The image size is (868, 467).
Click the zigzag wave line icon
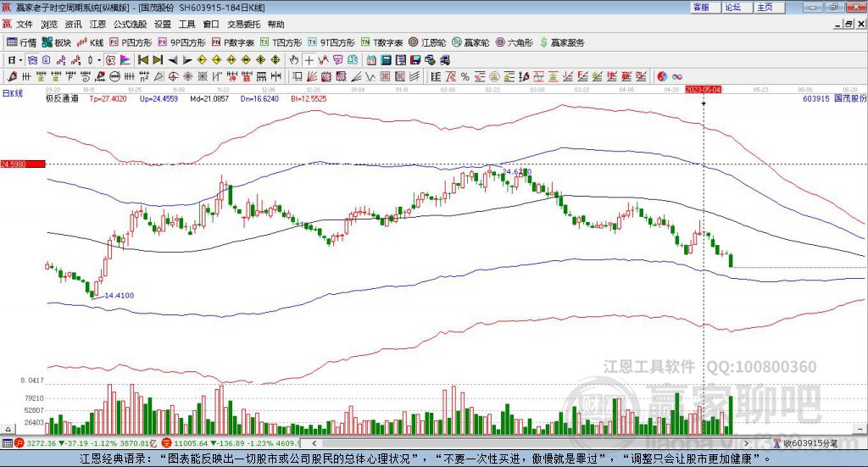tap(370, 77)
